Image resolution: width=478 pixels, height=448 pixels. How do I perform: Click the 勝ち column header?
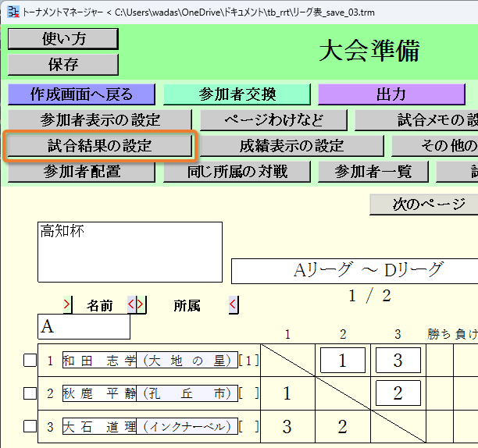pyautogui.click(x=439, y=334)
